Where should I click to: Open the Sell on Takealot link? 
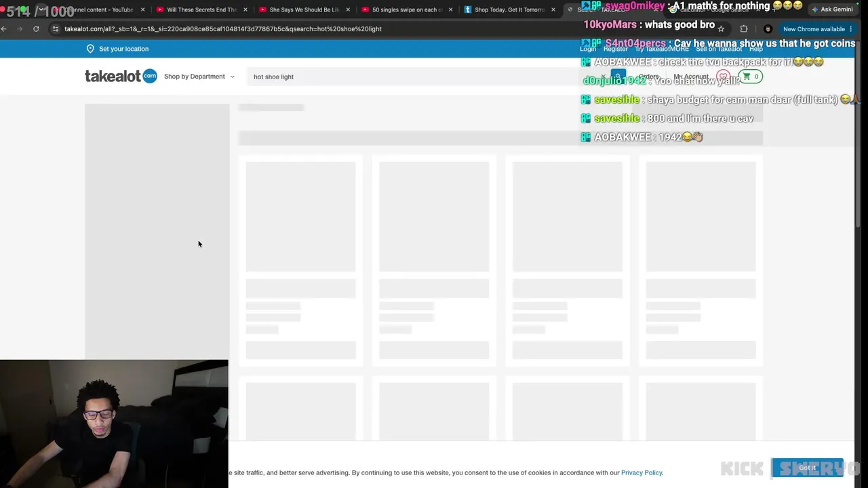pos(719,49)
